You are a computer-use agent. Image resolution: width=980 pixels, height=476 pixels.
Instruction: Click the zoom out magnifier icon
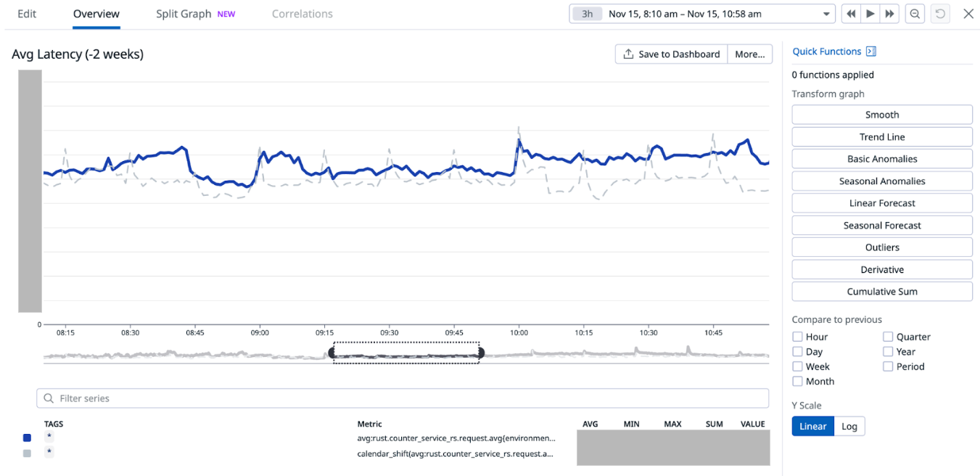(915, 14)
